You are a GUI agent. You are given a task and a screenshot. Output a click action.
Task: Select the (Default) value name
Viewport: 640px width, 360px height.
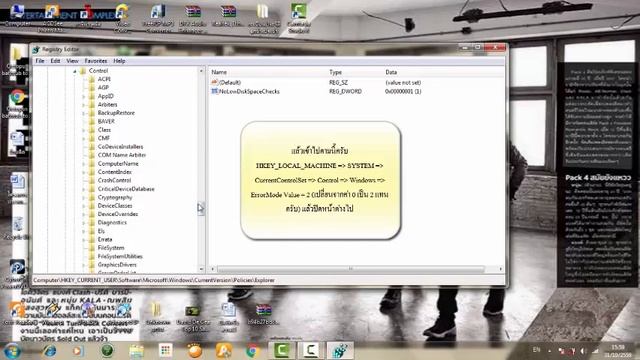[230, 83]
